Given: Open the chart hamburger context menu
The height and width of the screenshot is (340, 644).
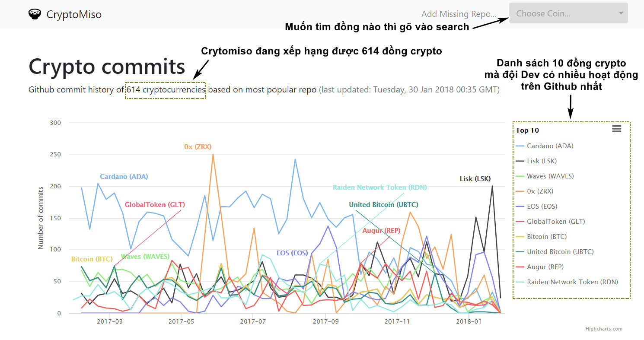Looking at the screenshot, I should click(x=616, y=129).
